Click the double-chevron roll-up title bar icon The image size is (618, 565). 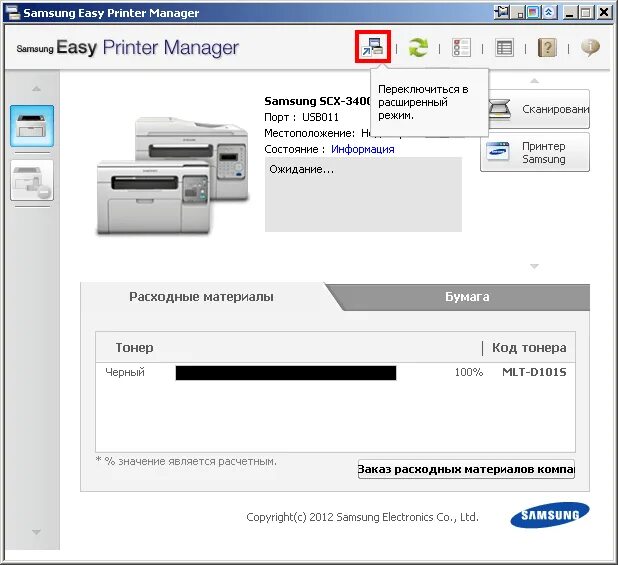click(x=549, y=12)
